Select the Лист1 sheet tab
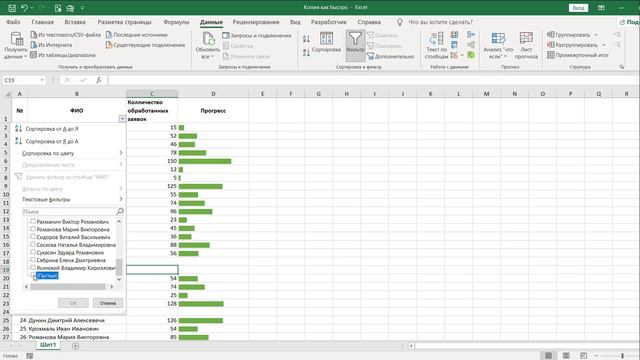 (48, 345)
